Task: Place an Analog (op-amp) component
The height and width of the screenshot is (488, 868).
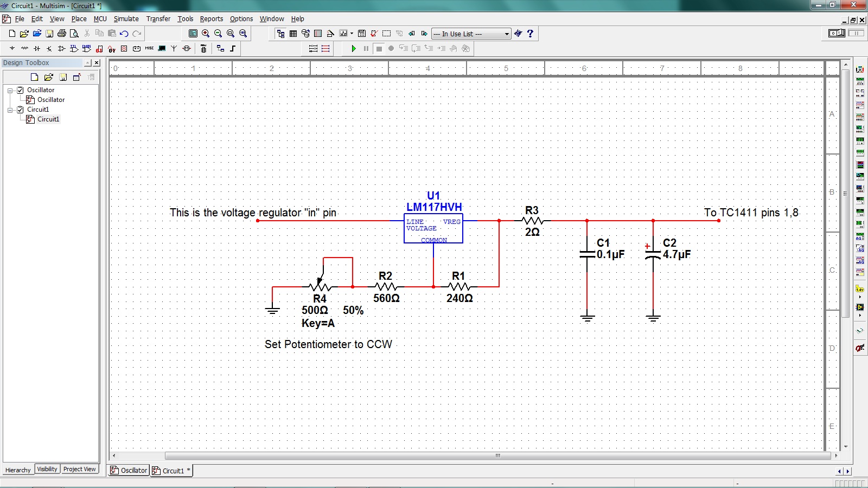Action: pyautogui.click(x=62, y=48)
